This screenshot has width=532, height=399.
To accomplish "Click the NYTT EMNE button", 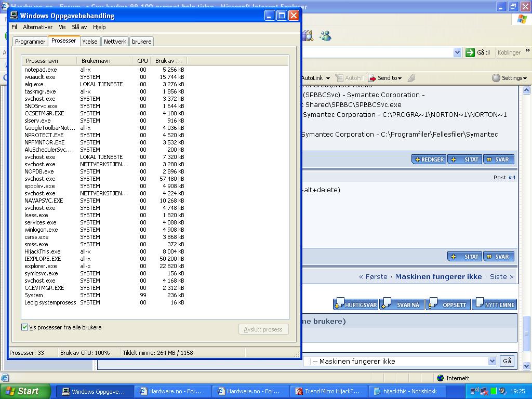I will tap(495, 304).
